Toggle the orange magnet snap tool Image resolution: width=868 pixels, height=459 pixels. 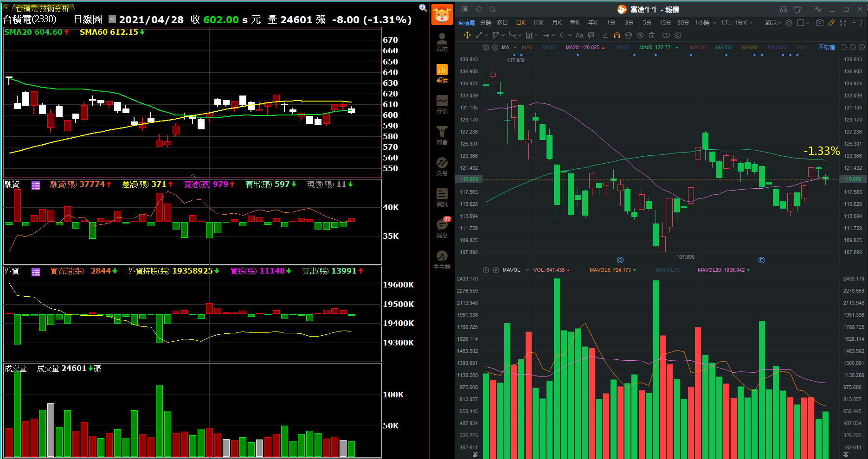point(617,35)
